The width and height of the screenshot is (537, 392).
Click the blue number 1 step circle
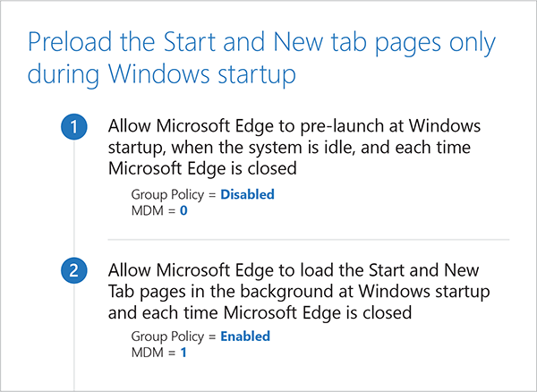pos(73,128)
